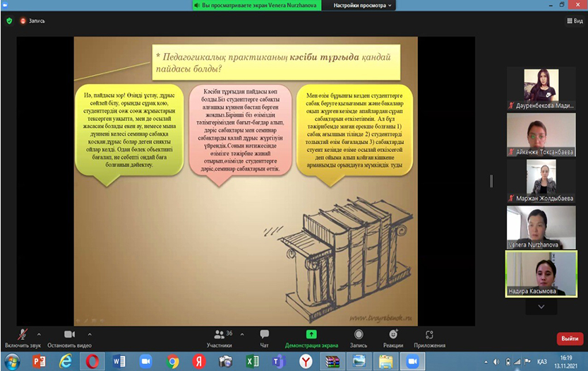The width and height of the screenshot is (588, 371).
Task: Expand audio options arrow beside microphone
Action: pos(38,333)
